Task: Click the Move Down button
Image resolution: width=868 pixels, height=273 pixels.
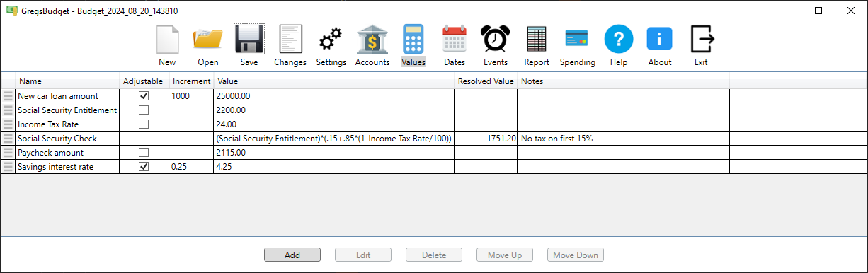Action: click(576, 255)
